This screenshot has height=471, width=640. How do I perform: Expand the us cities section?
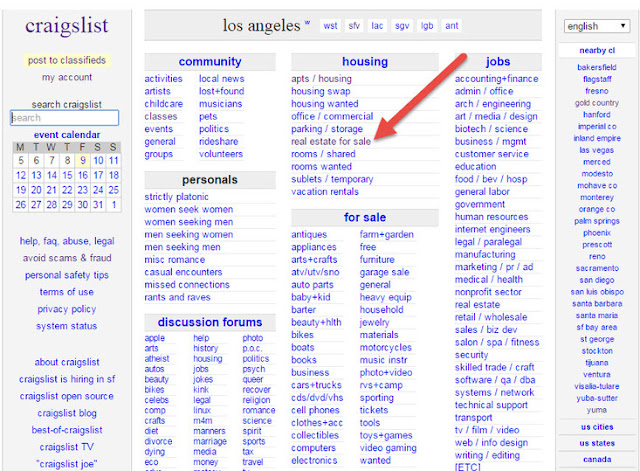coord(597,427)
